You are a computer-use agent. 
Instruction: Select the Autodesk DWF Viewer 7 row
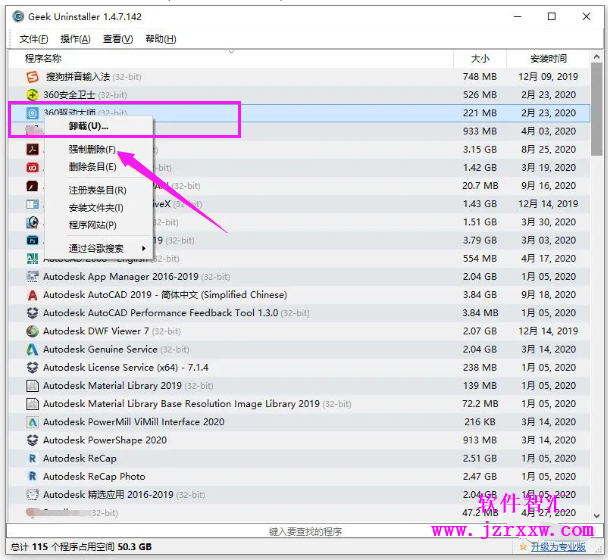coord(299,331)
